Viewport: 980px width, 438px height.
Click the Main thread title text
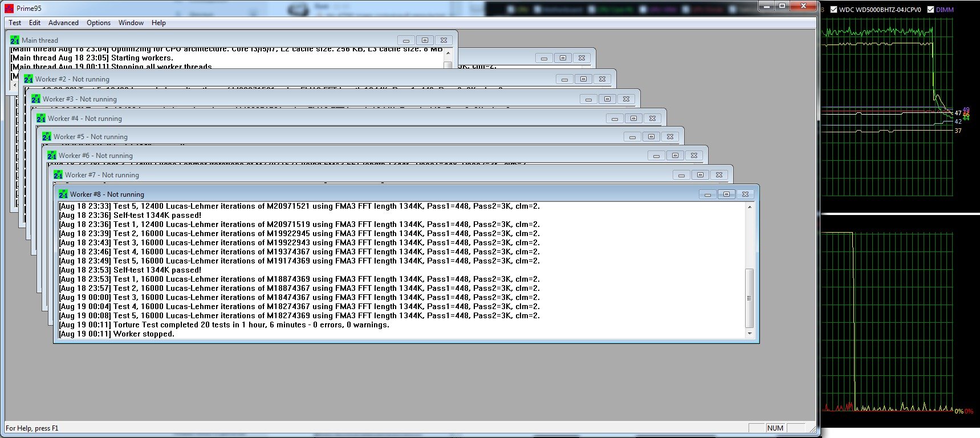(x=40, y=40)
